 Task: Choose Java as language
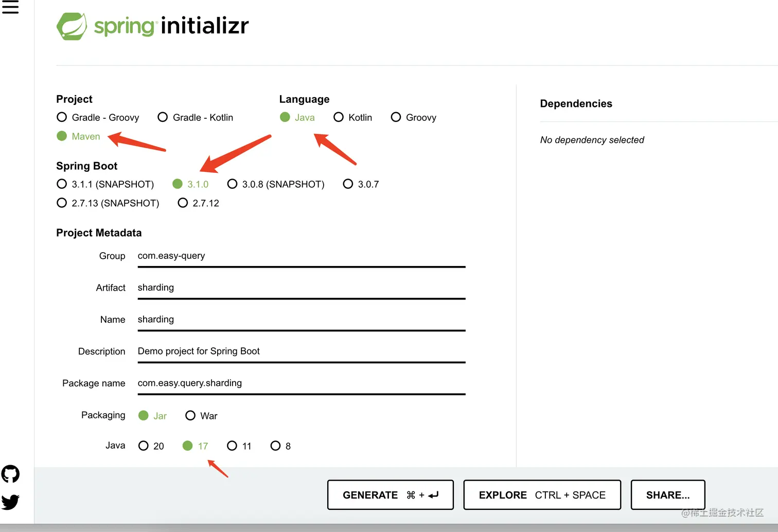point(297,117)
